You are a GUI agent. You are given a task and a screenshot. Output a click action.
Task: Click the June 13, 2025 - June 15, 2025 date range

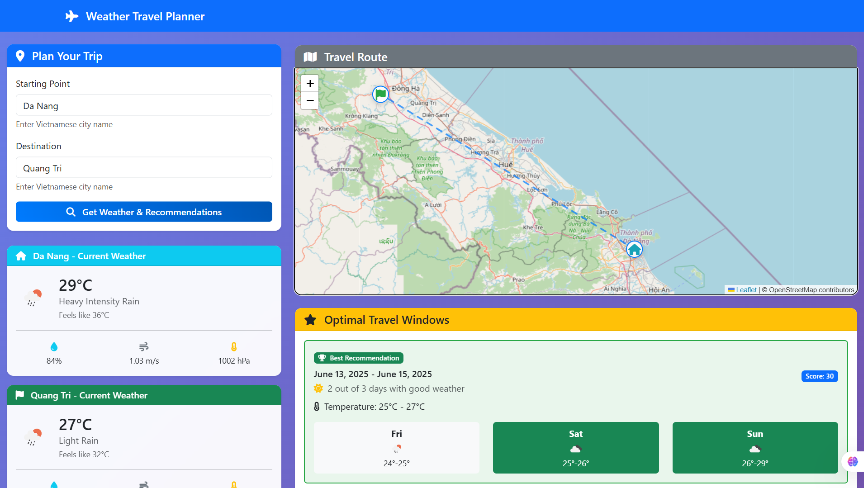[x=373, y=374]
